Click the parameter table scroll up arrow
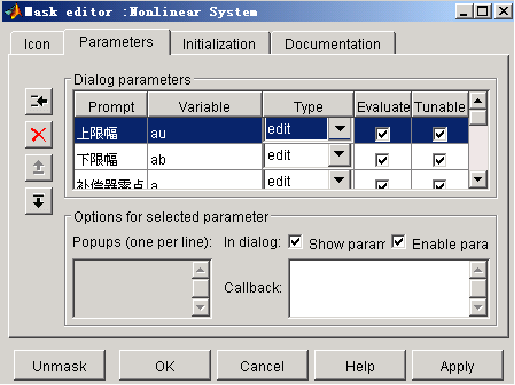 point(478,100)
